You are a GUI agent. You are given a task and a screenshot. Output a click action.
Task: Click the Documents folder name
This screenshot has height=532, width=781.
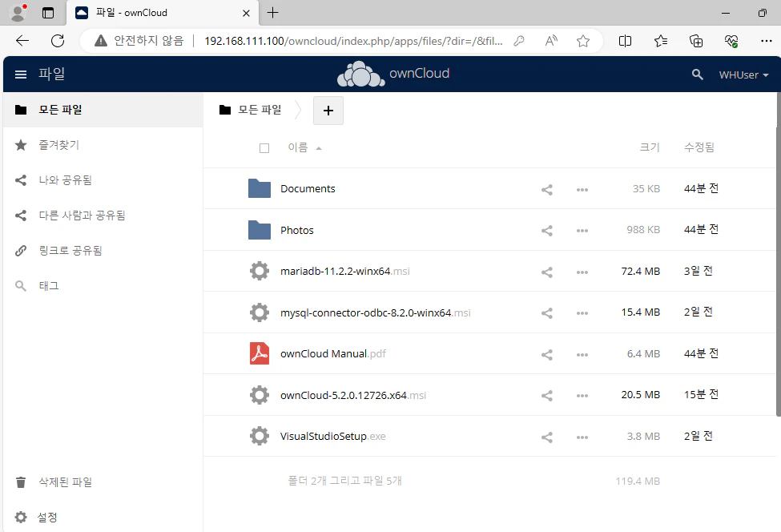[x=308, y=189]
